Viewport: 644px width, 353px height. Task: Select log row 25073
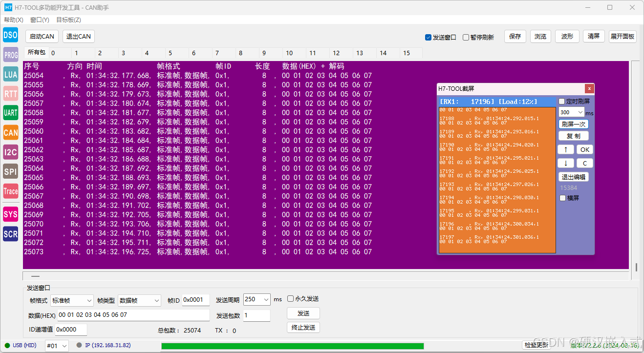pyautogui.click(x=198, y=252)
